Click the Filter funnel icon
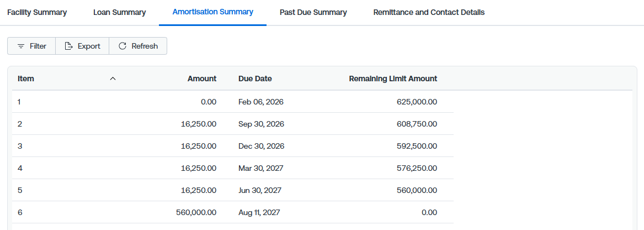Image resolution: width=644 pixels, height=230 pixels. click(x=21, y=46)
